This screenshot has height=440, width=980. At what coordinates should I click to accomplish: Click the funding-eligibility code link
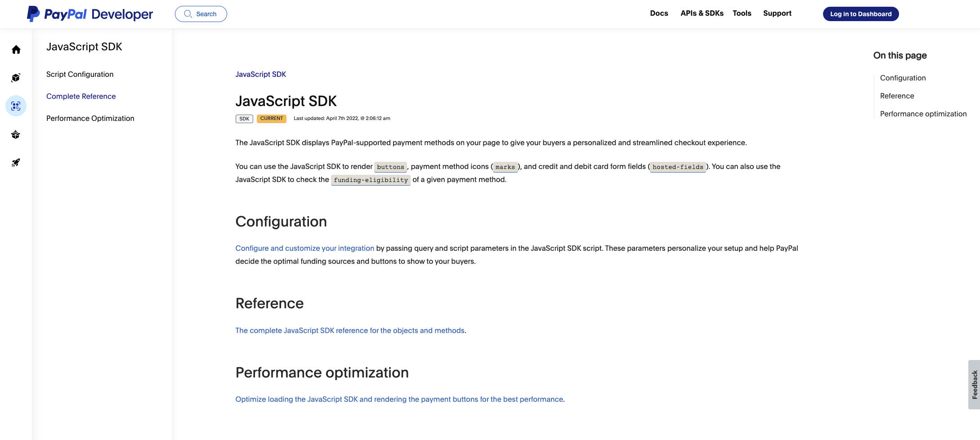371,180
